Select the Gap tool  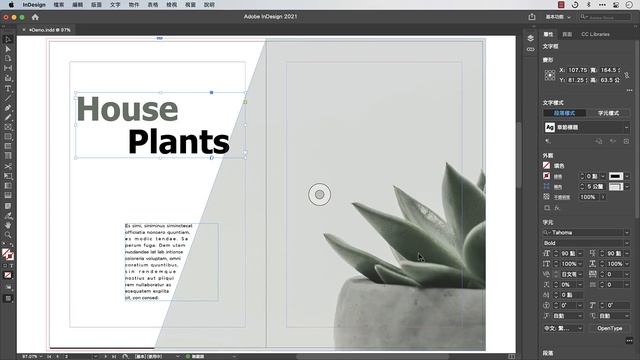coord(8,68)
